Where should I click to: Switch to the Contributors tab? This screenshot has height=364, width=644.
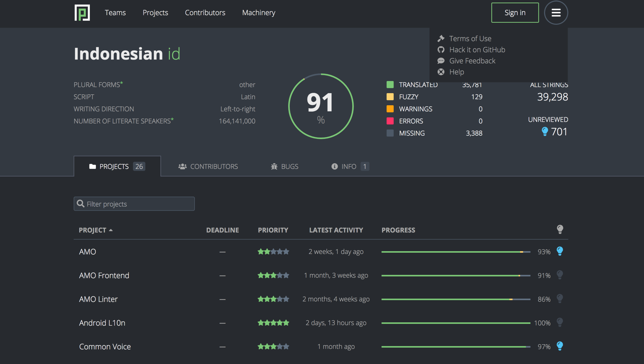(x=208, y=166)
